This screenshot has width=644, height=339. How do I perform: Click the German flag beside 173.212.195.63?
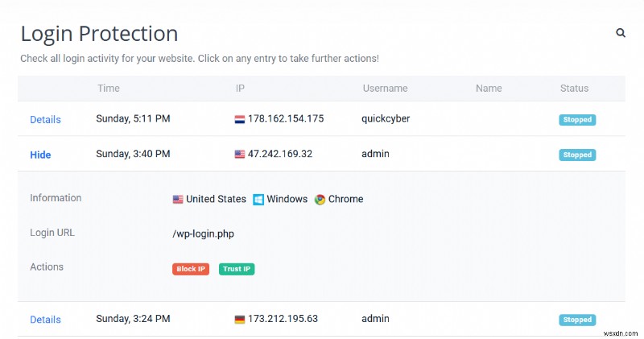pyautogui.click(x=239, y=319)
